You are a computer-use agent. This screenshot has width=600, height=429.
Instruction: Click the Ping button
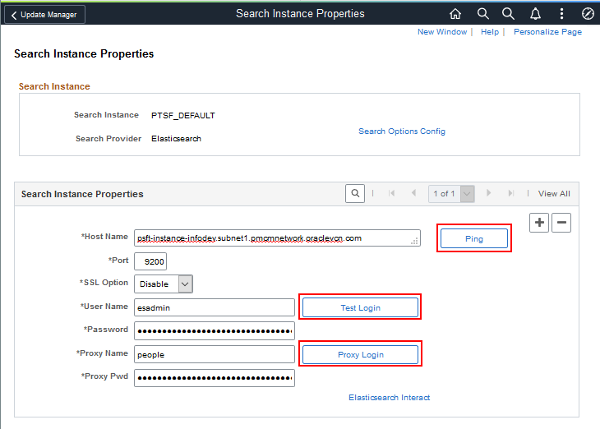474,238
